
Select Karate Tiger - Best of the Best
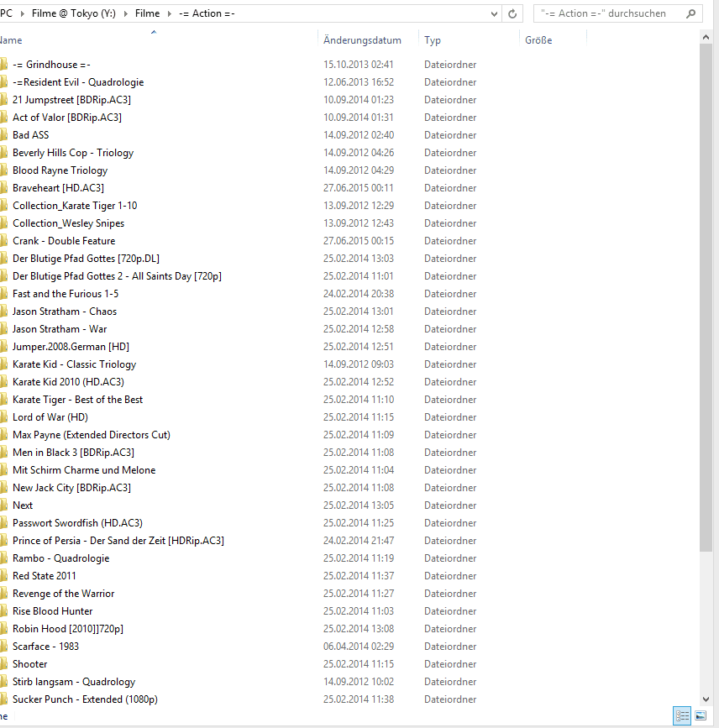coord(77,400)
